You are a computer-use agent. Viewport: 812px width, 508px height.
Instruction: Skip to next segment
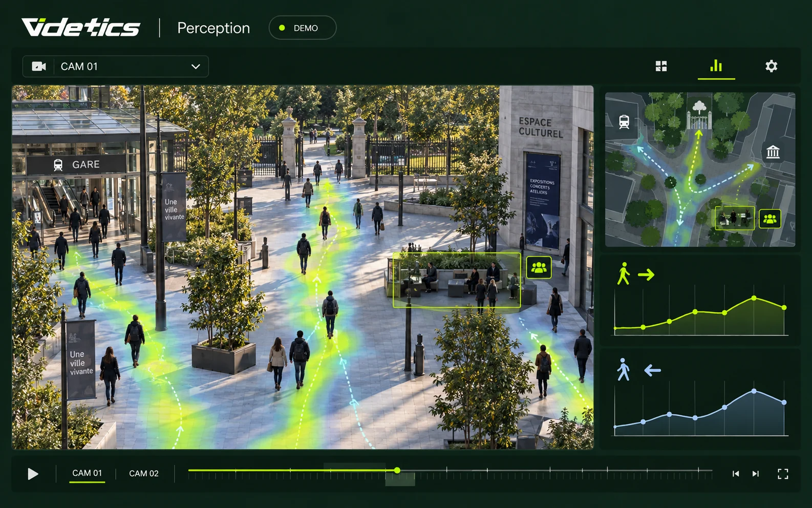(x=756, y=474)
